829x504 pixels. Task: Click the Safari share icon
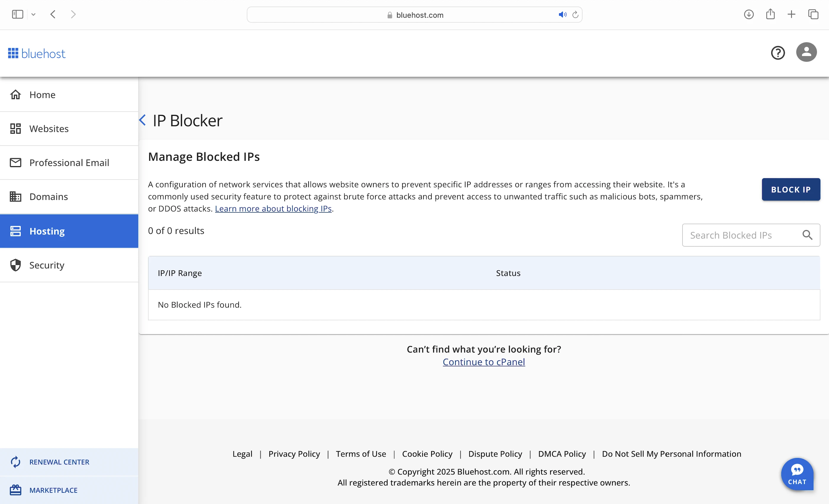click(770, 14)
